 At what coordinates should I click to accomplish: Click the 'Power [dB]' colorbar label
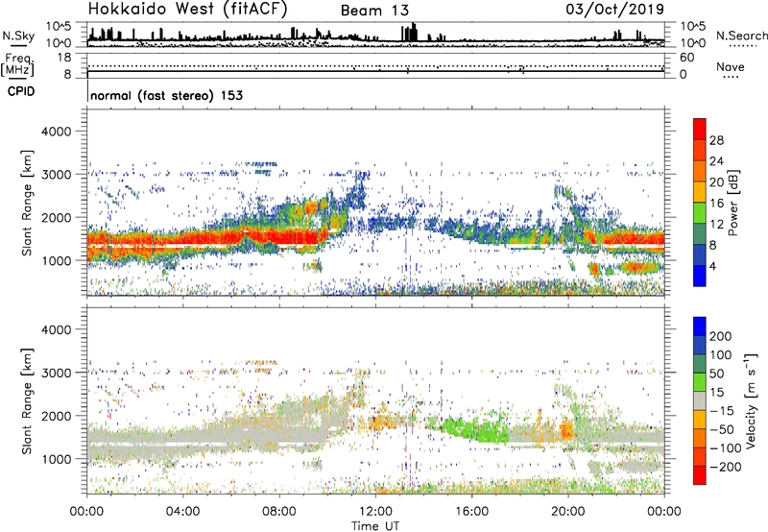point(733,203)
